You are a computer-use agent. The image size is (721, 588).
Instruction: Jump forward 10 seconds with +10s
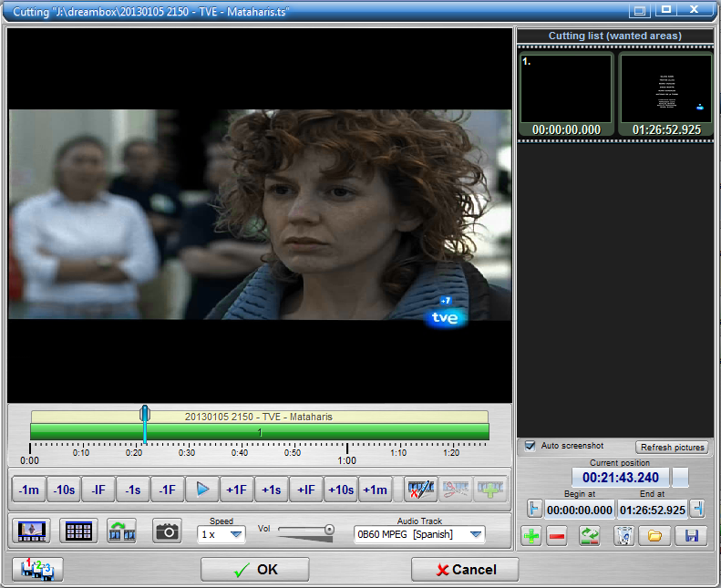point(341,490)
